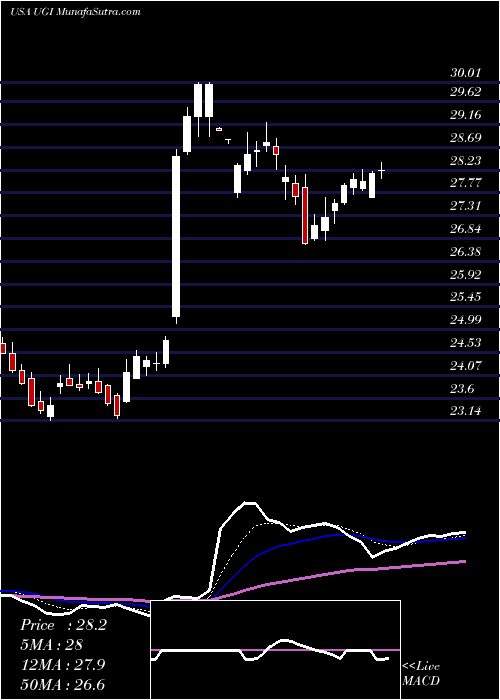
Task: Click the 24.99 price axis label
Action: (466, 320)
